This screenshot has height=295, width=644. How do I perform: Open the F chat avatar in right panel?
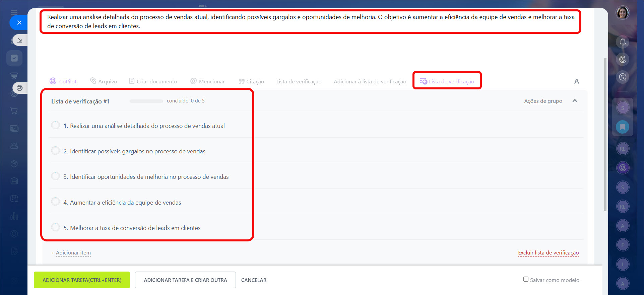[x=623, y=245]
